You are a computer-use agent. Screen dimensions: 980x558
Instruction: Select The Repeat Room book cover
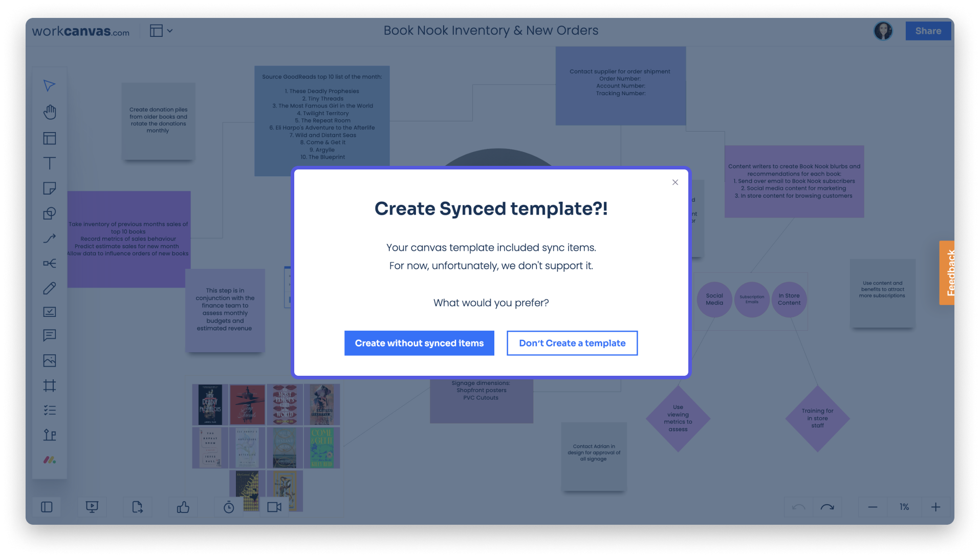(210, 447)
